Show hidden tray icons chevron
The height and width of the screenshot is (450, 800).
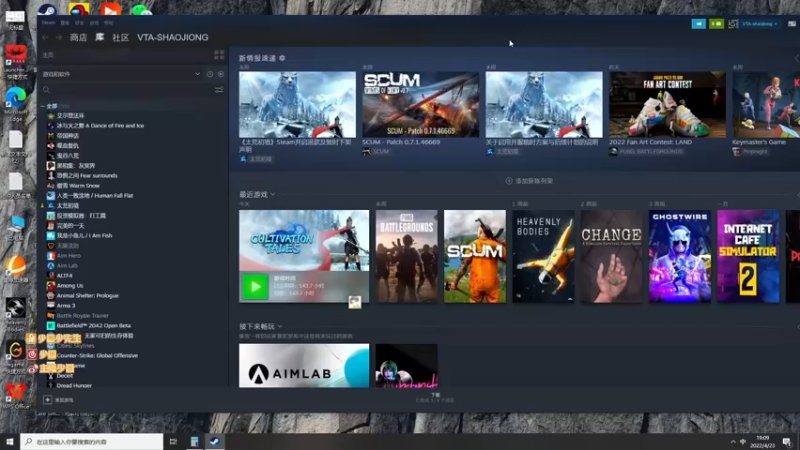pyautogui.click(x=733, y=442)
